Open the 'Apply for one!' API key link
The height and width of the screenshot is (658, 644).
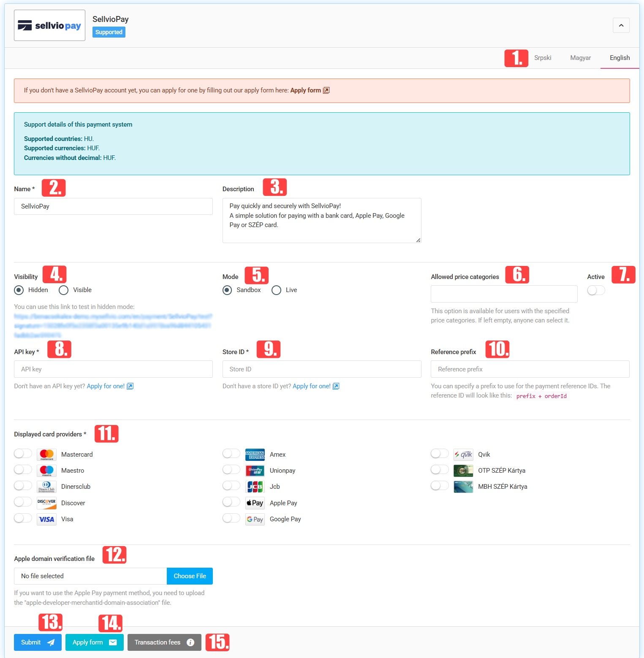110,386
